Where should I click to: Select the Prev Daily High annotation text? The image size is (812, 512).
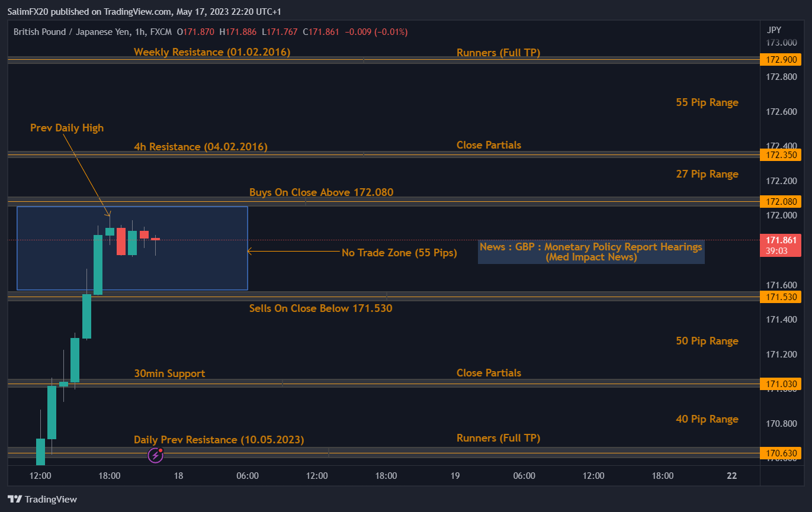(67, 128)
